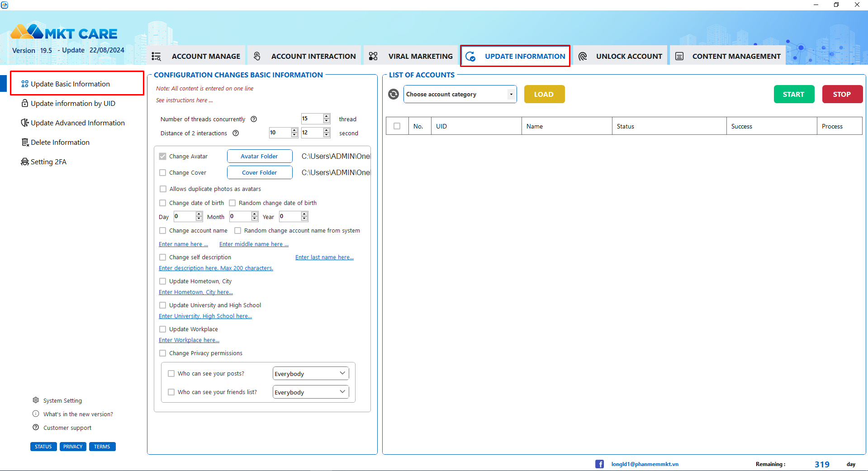Click the START button
Screen dimensions: 868x471
tap(794, 94)
